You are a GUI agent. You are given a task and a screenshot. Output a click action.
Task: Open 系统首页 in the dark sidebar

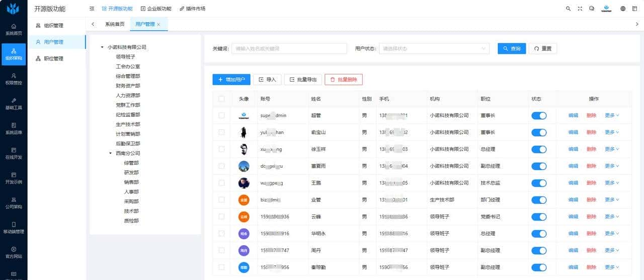tap(14, 29)
